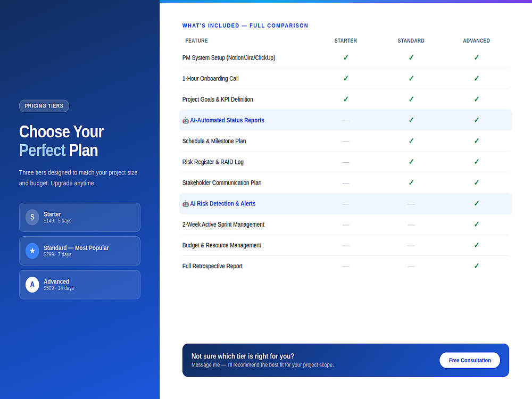The width and height of the screenshot is (532, 399).
Task: Click Advanced checkmark for PM System Setup
Action: point(476,57)
